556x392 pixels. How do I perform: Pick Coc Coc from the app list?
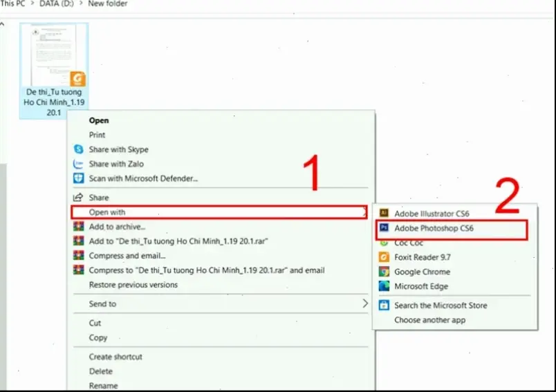pyautogui.click(x=408, y=243)
